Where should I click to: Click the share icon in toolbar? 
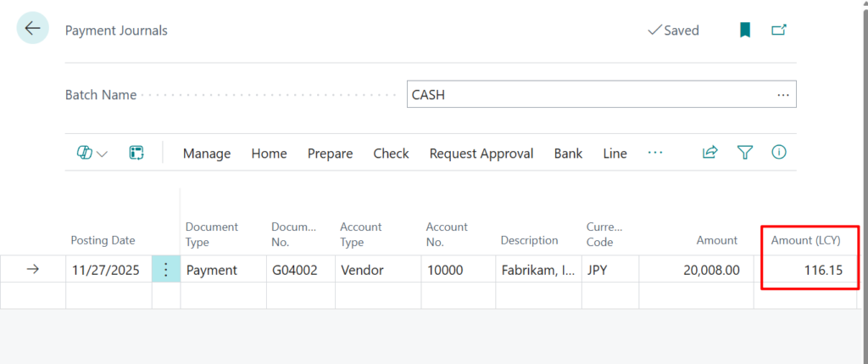(x=709, y=153)
